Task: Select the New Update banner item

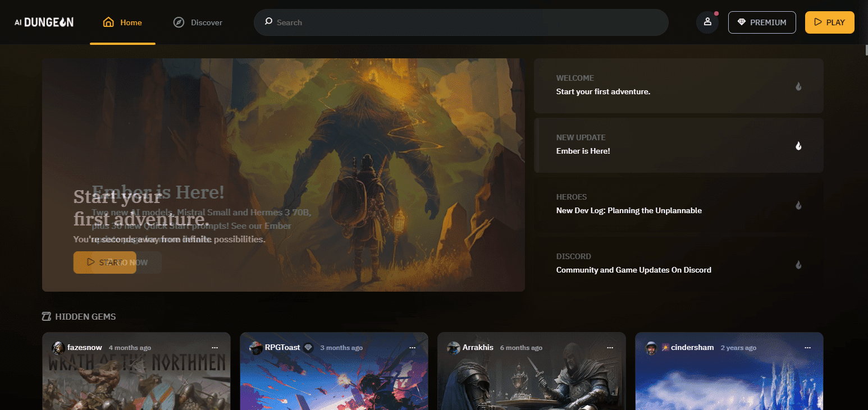Action: point(679,145)
